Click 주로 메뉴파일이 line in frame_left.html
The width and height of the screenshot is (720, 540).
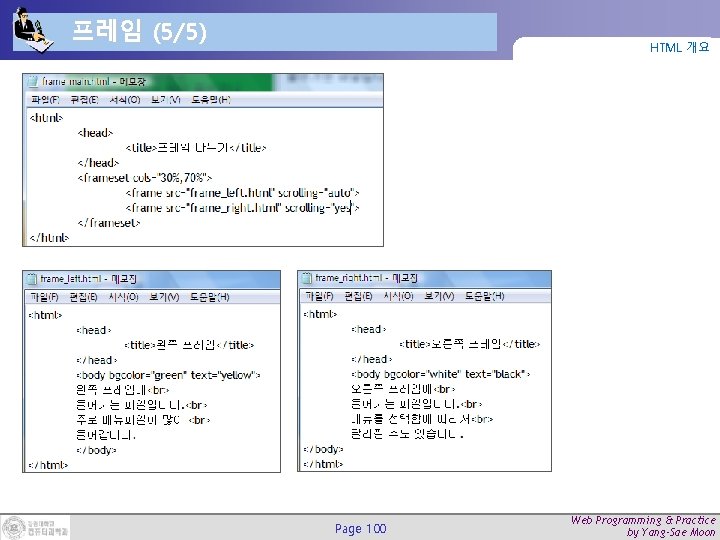coord(143,420)
